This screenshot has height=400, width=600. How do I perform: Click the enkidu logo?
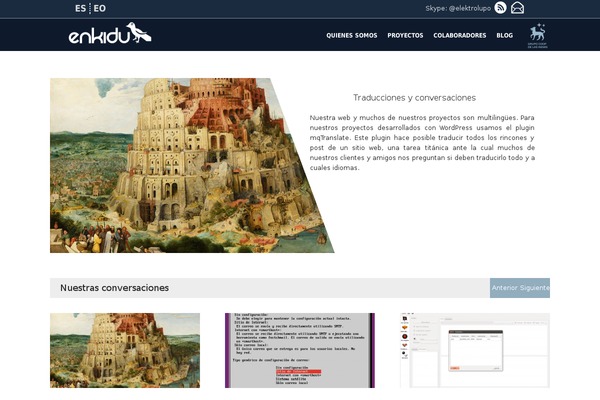pyautogui.click(x=110, y=33)
